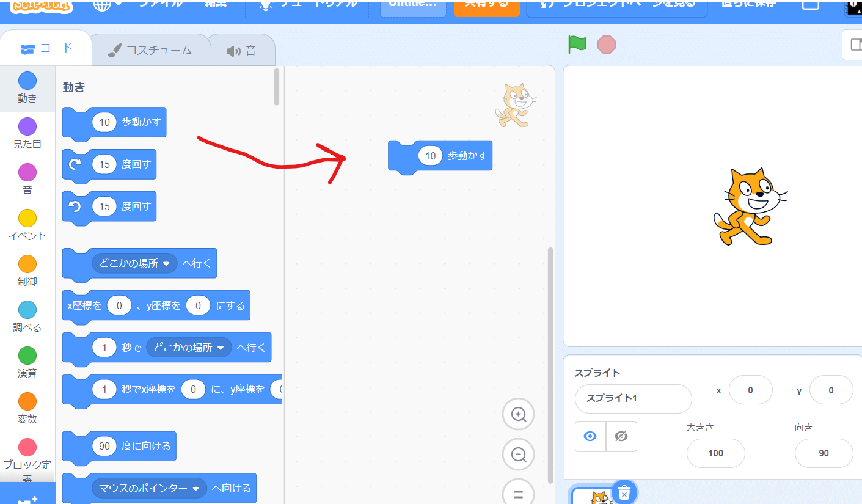
Task: Select the 見た目 (Looks) block category
Action: click(27, 134)
